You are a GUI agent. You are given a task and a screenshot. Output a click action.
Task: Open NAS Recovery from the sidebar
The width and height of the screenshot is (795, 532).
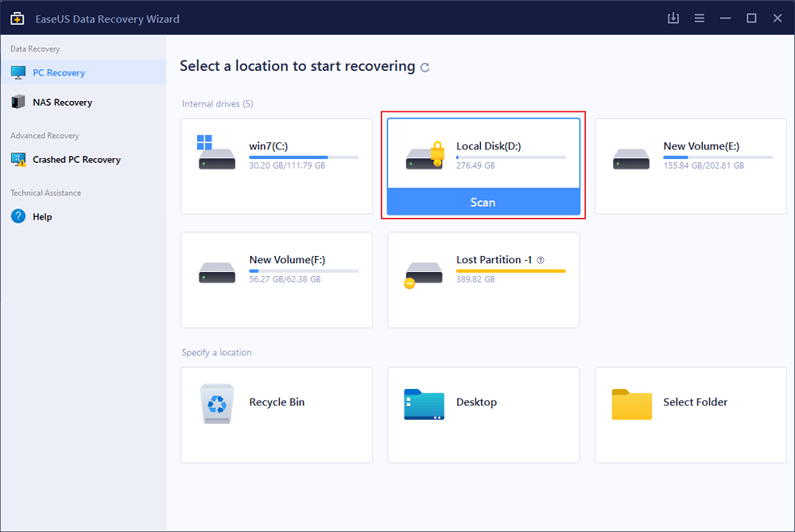62,103
